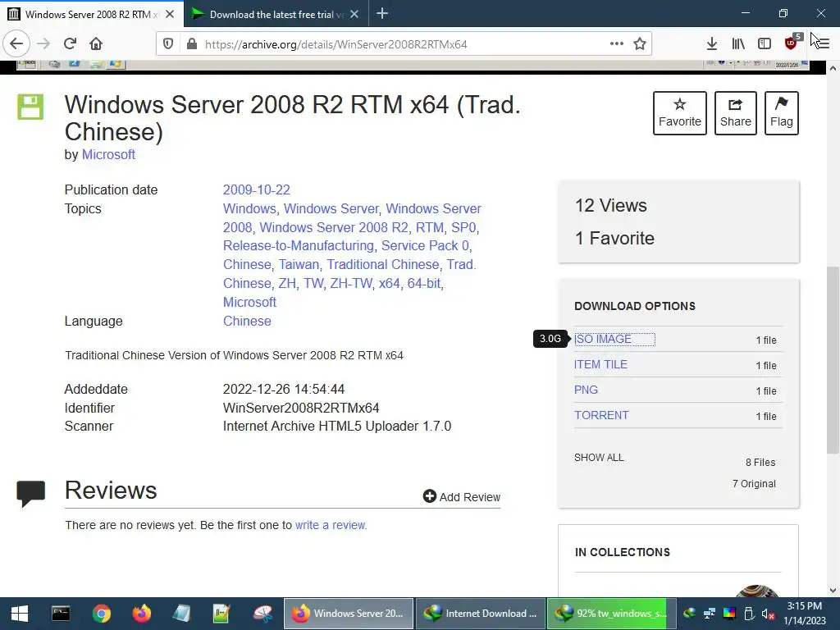Download the ISO IMAGE file
The width and height of the screenshot is (840, 630).
pos(603,339)
